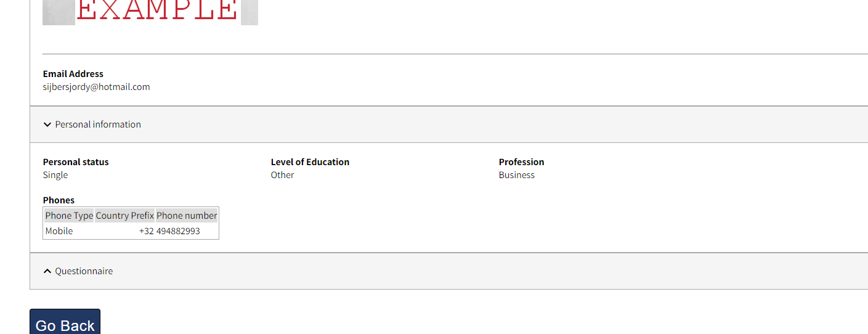Select the Phone number column header
This screenshot has width=868, height=334.
(x=187, y=216)
